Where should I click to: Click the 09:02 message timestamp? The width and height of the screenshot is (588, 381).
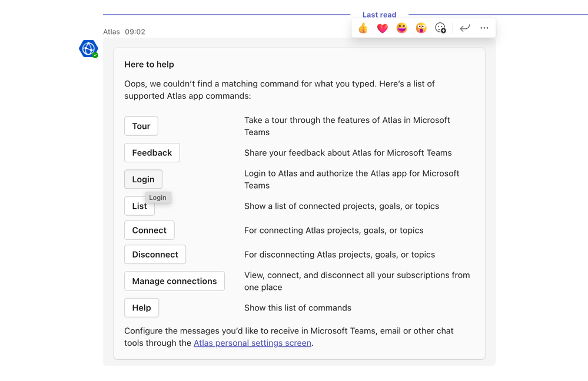point(135,32)
